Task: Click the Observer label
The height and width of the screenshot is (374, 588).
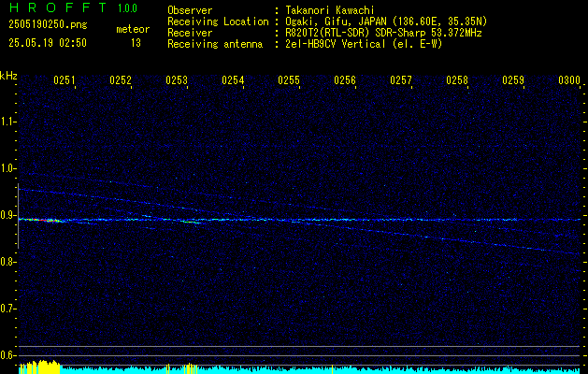Action: [190, 10]
